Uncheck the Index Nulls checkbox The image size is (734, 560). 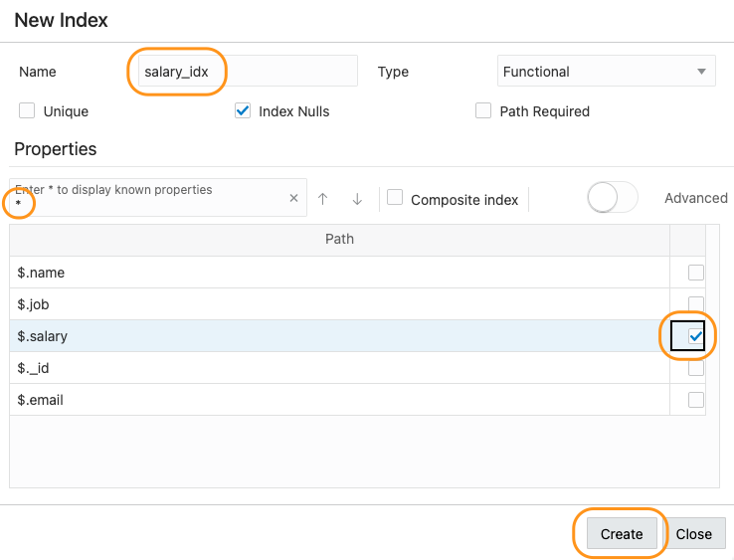click(x=243, y=111)
